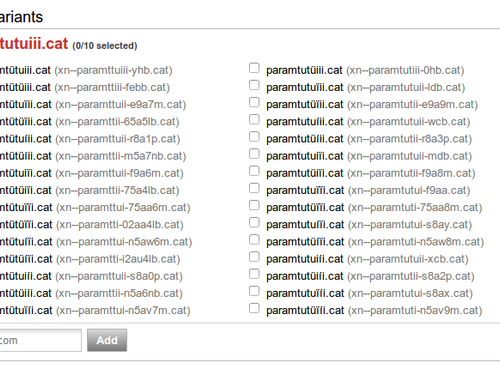Check the xn--paramtutii-s8a2p.cat variant box

[x=254, y=274]
